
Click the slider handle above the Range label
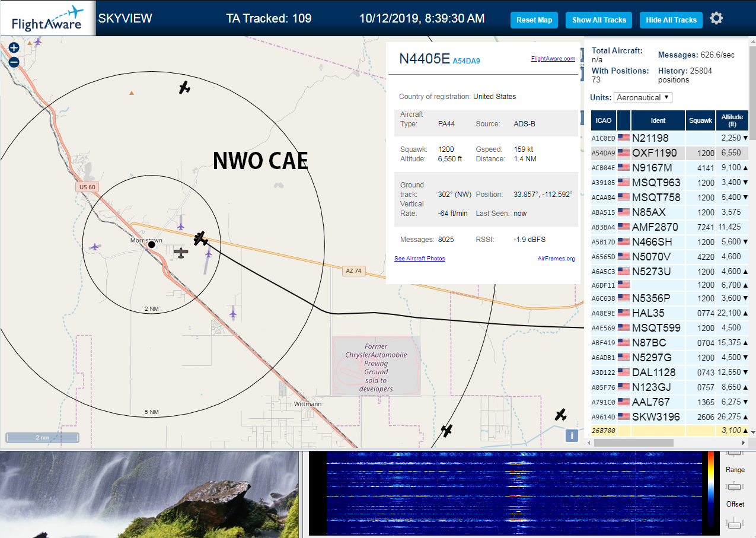[735, 453]
